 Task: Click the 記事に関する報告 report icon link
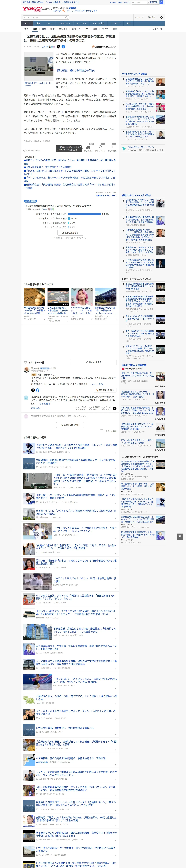point(31,151)
